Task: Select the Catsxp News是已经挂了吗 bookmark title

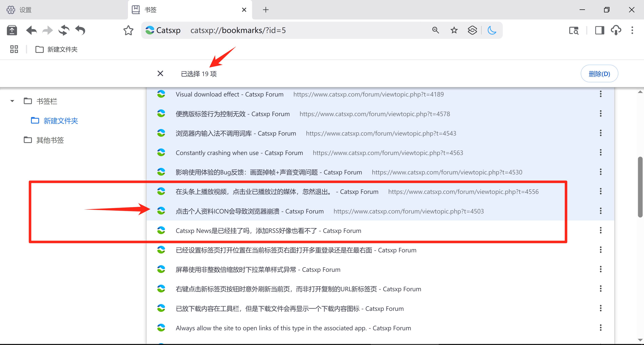Action: pyautogui.click(x=269, y=231)
